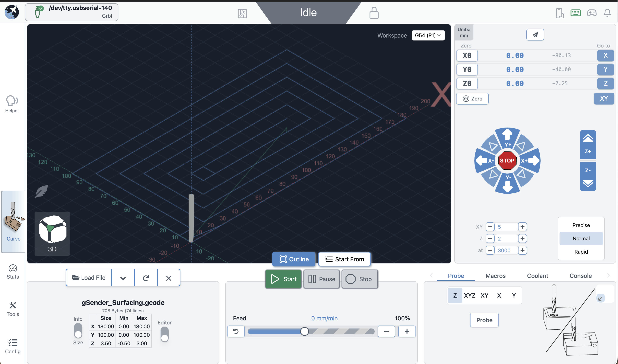
Task: Select the Rapid jog preset
Action: (x=581, y=252)
